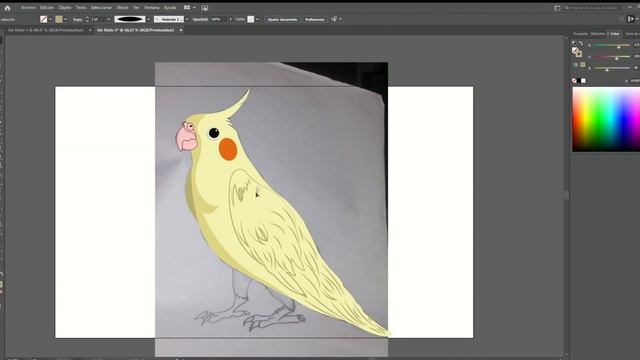
Task: Select the variable width profile preview
Action: pyautogui.click(x=130, y=19)
